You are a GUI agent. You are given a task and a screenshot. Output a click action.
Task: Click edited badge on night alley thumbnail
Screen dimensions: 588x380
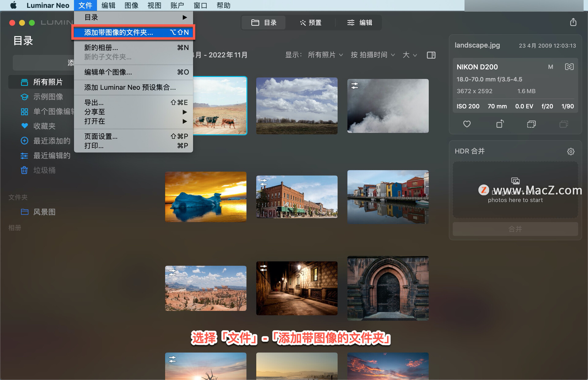[x=264, y=268]
